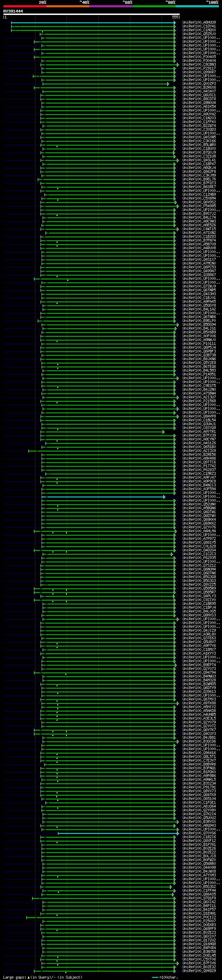Open hit UniRef100_C1BL54
The height and width of the screenshot is (980, 222).
pos(199,420)
